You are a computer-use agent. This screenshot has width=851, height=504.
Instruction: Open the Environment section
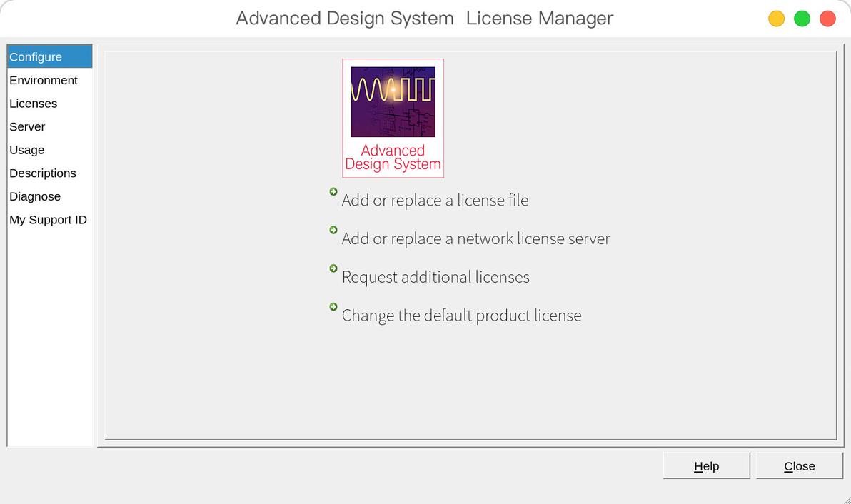49,80
